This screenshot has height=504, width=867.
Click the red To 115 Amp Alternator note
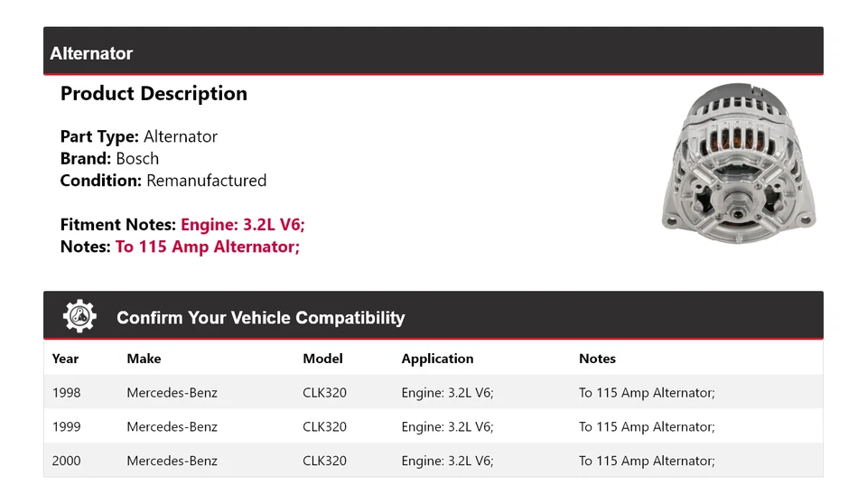[207, 247]
